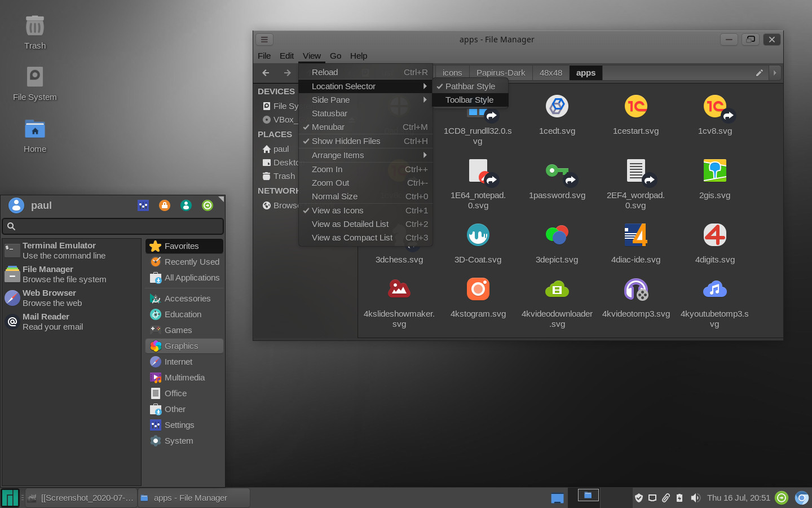The image size is (812, 508).
Task: Select the 2gis.svg map icon
Action: click(715, 171)
